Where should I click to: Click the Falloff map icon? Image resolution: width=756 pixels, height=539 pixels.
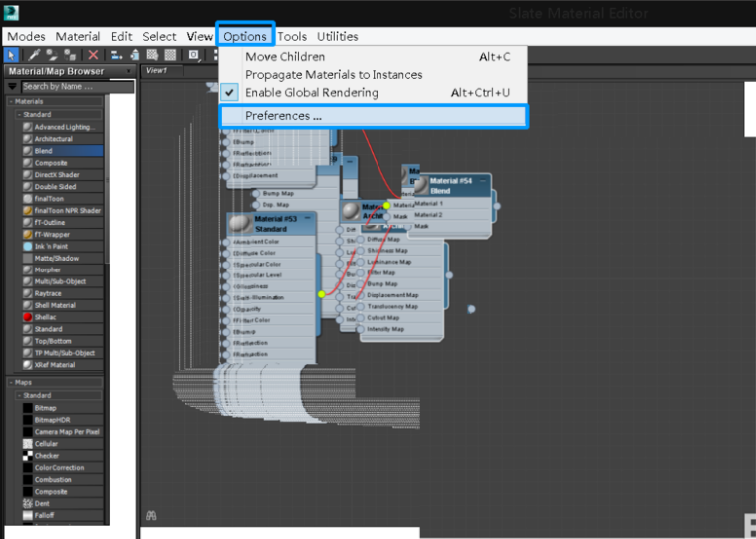[x=28, y=515]
